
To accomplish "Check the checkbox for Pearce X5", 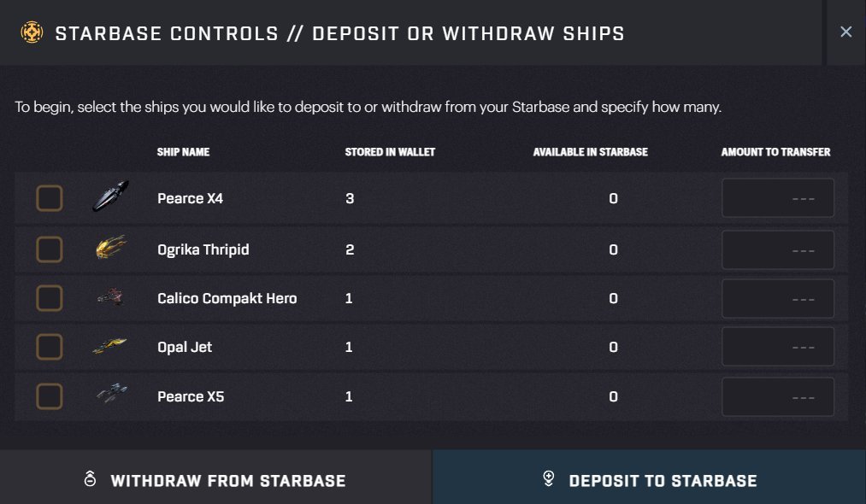I will tap(50, 396).
